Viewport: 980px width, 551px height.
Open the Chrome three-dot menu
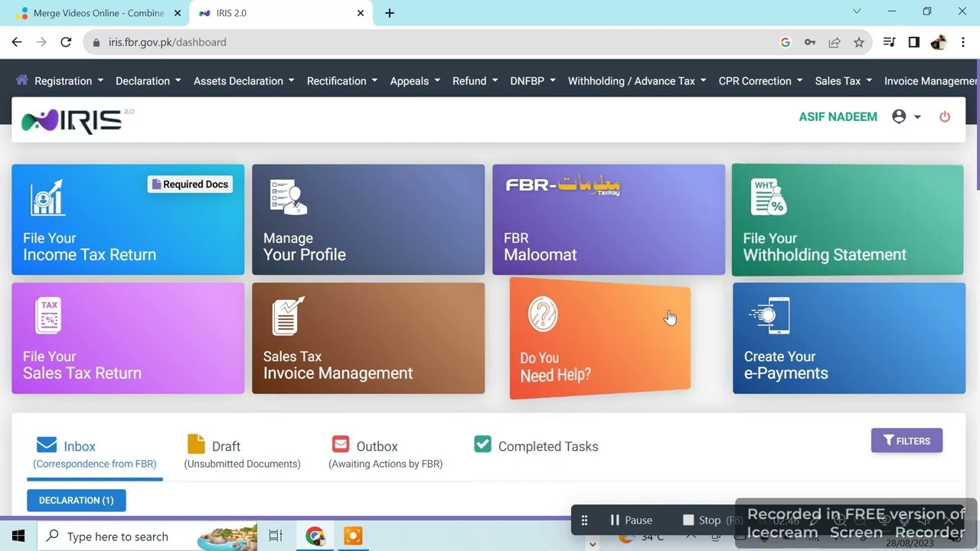[964, 42]
